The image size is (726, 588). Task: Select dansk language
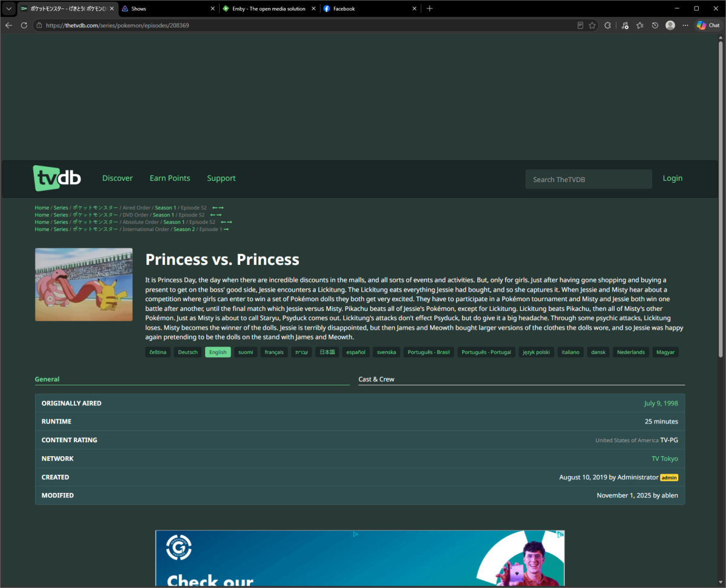click(598, 352)
